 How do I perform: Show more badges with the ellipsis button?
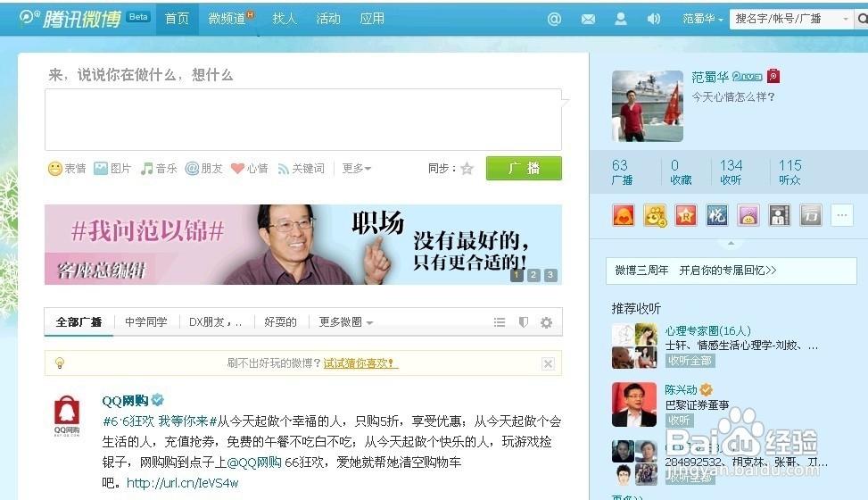[842, 215]
